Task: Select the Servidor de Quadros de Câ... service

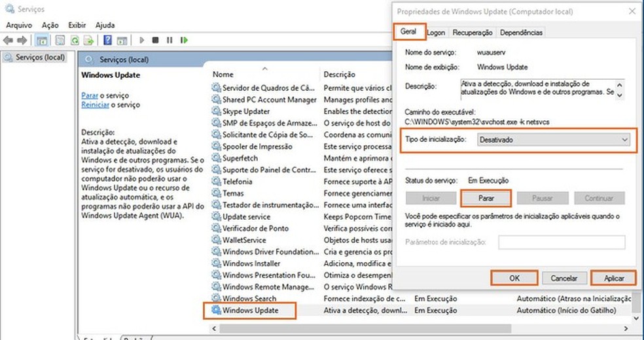Action: (x=268, y=88)
